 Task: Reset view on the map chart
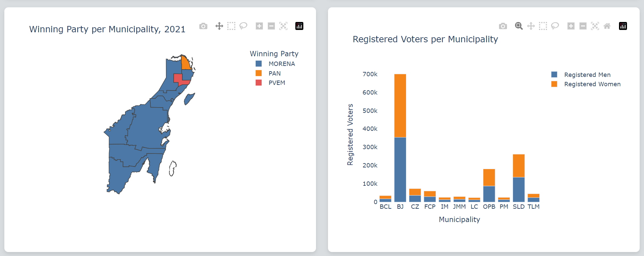pos(283,26)
